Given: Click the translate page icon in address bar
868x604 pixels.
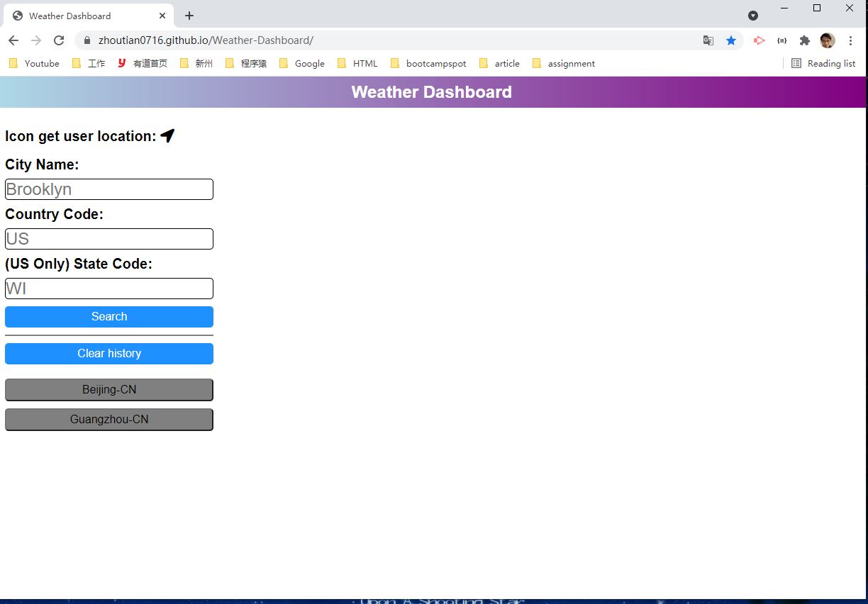Looking at the screenshot, I should (x=708, y=40).
